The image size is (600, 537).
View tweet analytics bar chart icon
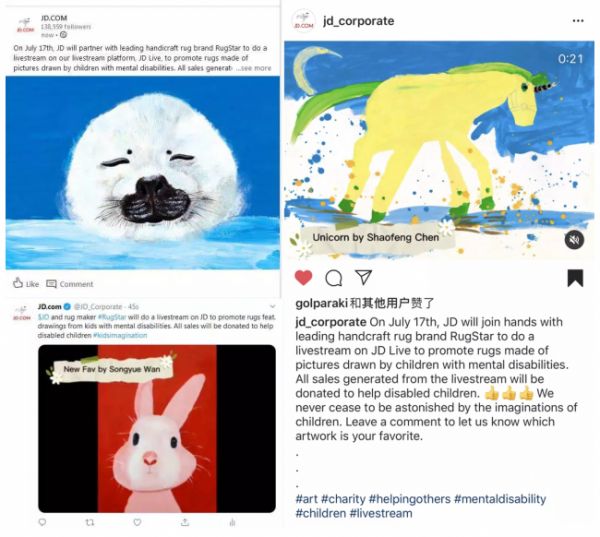(x=232, y=522)
